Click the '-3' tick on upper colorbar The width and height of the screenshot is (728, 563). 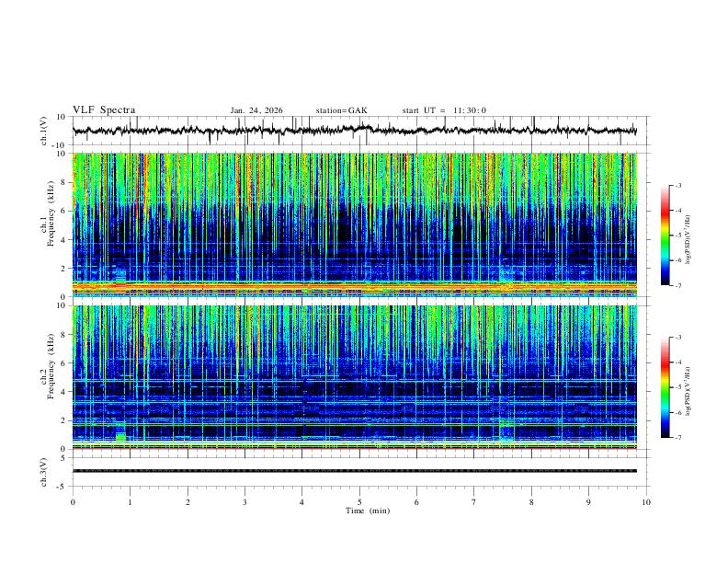click(x=678, y=186)
